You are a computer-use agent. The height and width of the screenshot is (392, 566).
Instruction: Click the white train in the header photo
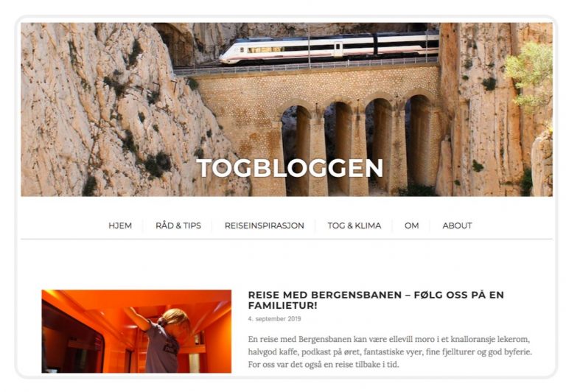click(329, 47)
